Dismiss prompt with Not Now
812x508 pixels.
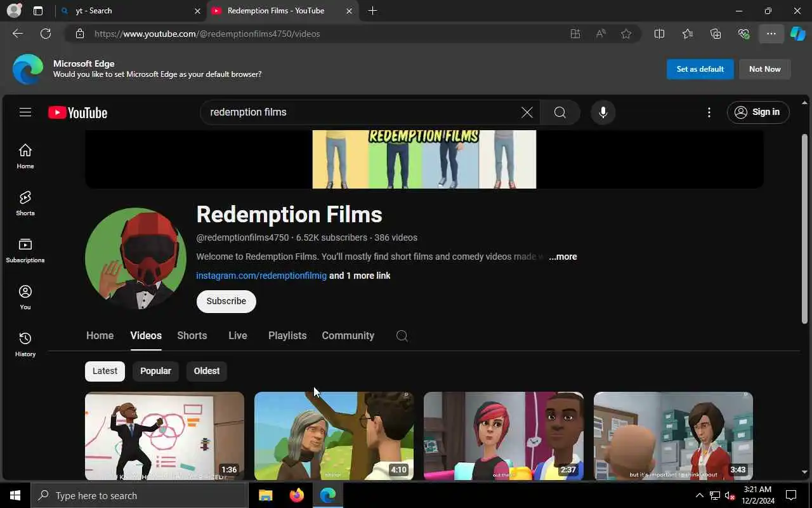click(x=765, y=69)
